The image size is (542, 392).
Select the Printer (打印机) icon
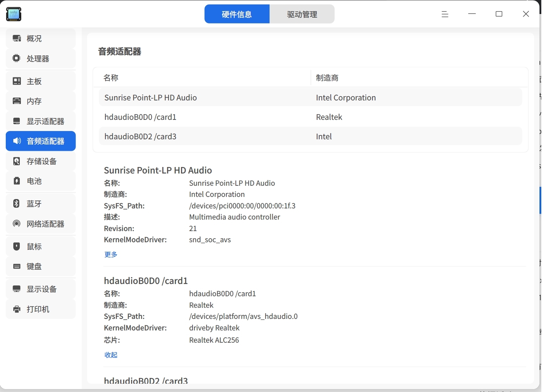tap(17, 309)
